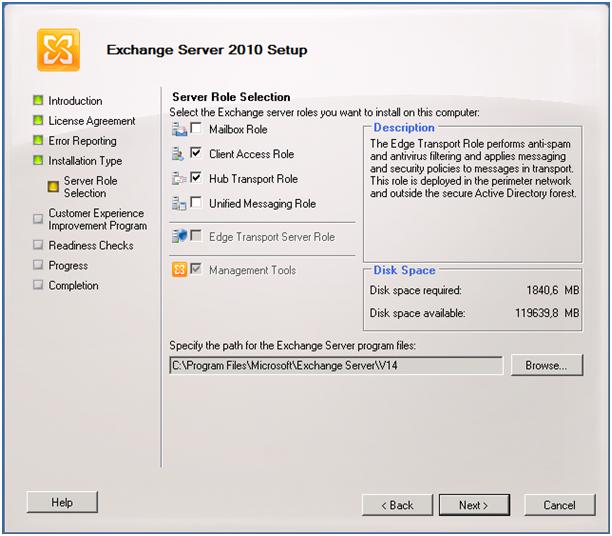Click the Unified Messaging Role icon
The height and width of the screenshot is (536, 612).
(179, 203)
